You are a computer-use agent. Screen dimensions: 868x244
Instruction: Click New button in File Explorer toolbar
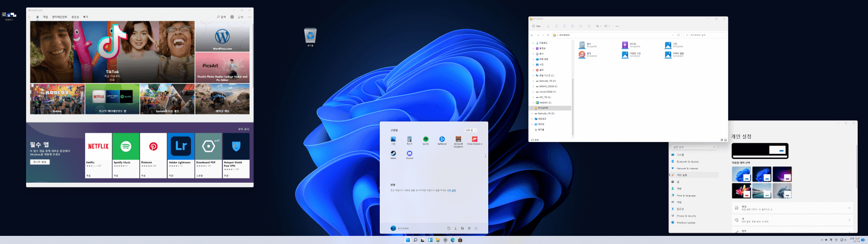pyautogui.click(x=537, y=26)
